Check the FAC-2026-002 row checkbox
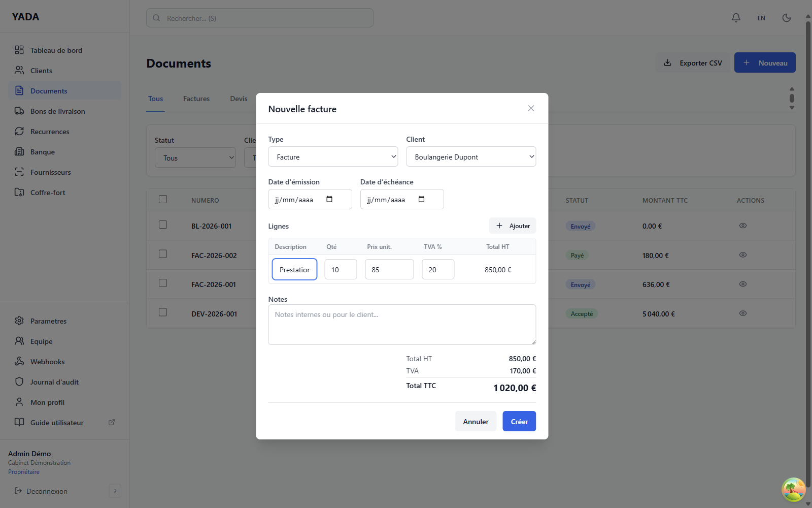 coord(163,253)
